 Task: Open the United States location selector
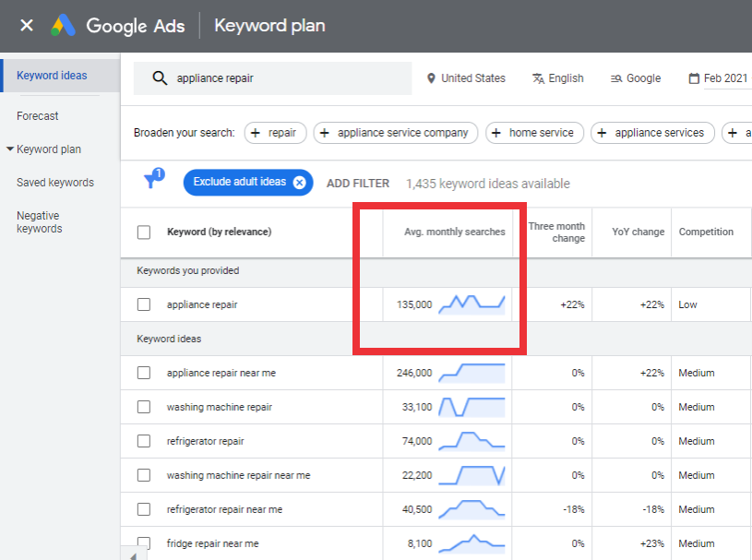point(466,78)
